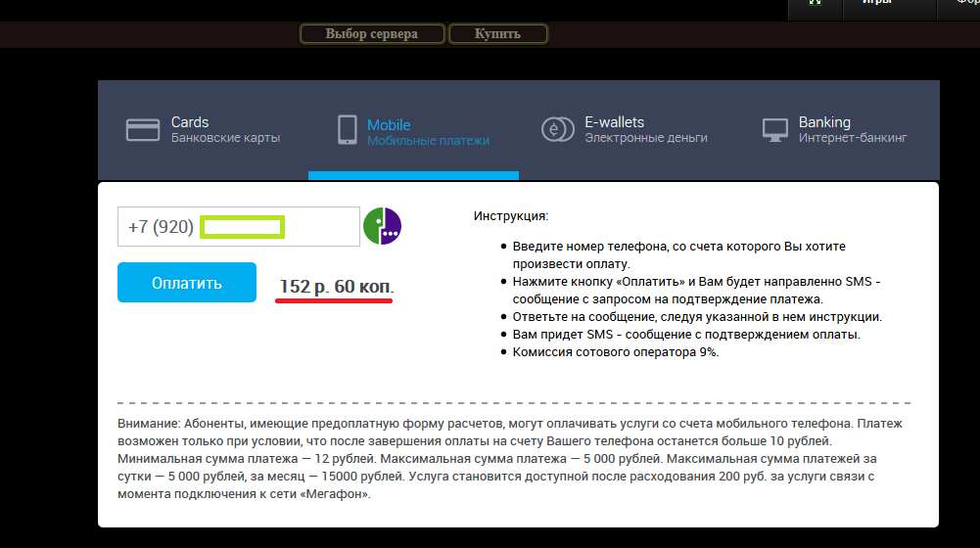Open the Игры menu item
Screen dimensions: 980x548
876,4
